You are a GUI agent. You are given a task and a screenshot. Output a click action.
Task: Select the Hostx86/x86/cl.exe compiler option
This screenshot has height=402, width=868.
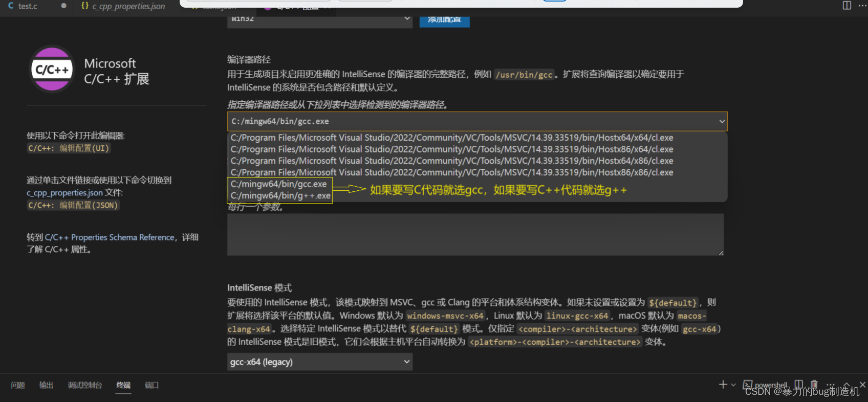(x=452, y=172)
